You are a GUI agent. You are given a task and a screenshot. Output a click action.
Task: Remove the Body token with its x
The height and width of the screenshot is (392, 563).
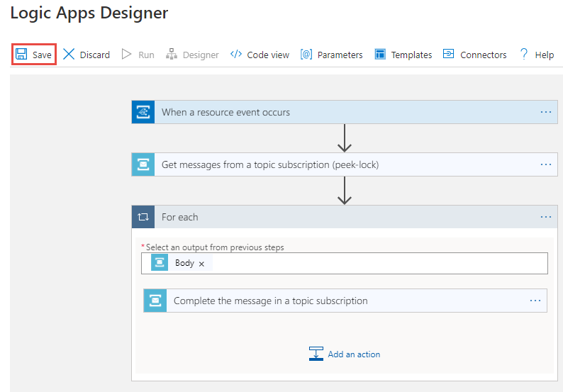pyautogui.click(x=201, y=264)
